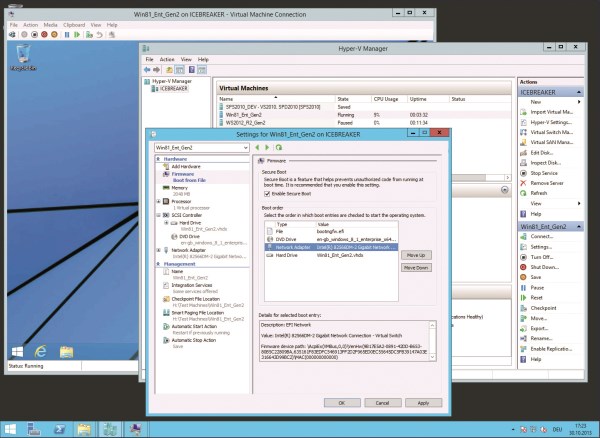The width and height of the screenshot is (600, 438).
Task: Open PowerShell from host taskbar
Action: (x=59, y=429)
